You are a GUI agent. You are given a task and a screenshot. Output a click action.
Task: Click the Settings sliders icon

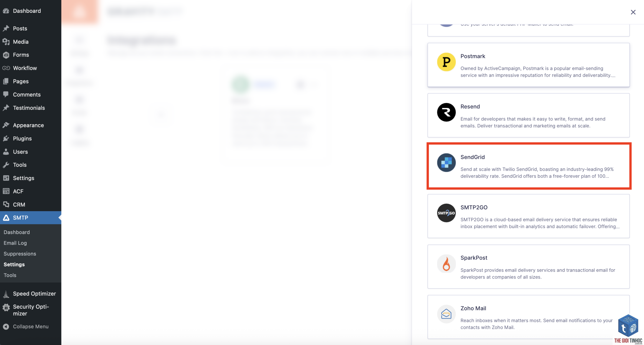6,178
